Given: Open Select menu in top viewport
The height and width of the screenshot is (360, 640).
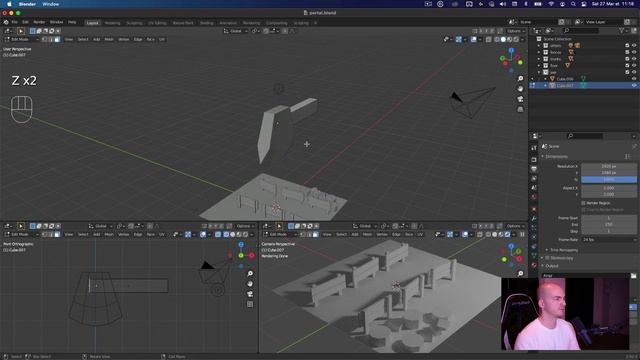Looking at the screenshot, I should pyautogui.click(x=83, y=40).
